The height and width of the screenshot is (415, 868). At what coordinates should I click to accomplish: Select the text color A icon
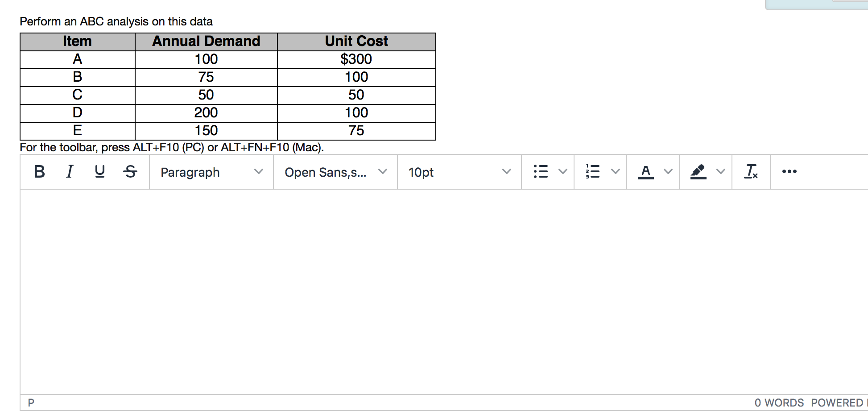[645, 171]
